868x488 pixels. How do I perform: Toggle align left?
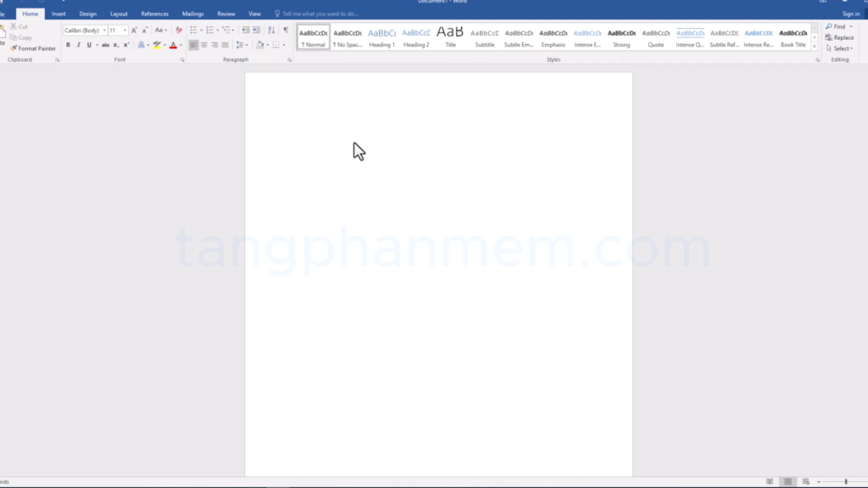tap(193, 45)
